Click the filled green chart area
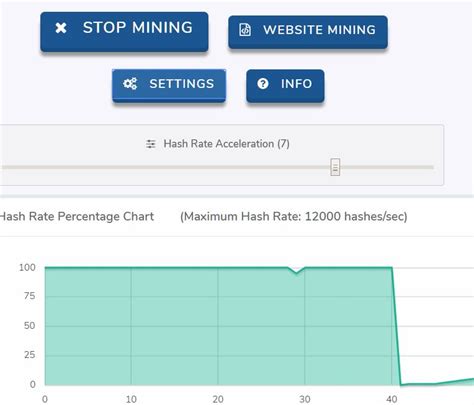474x405 pixels. (x=218, y=326)
